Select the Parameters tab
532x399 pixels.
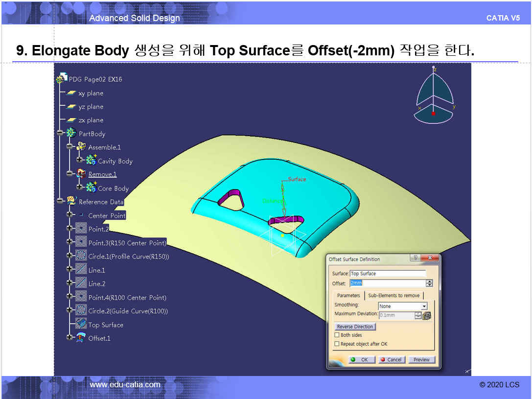[348, 296]
